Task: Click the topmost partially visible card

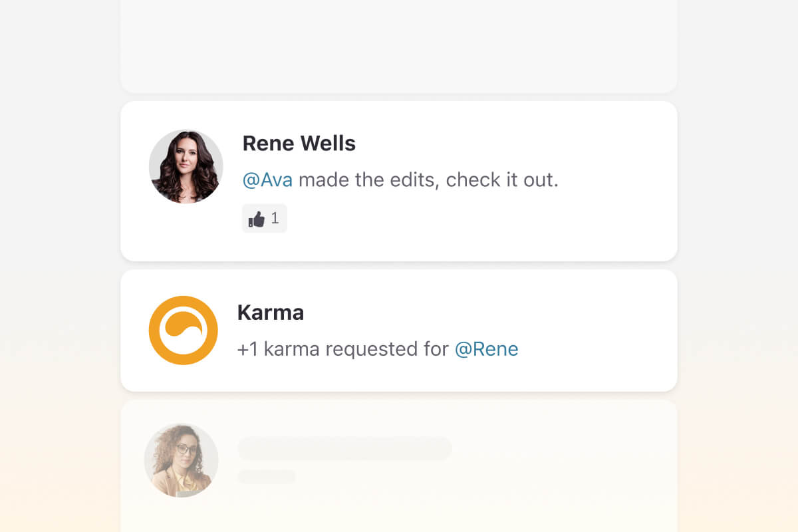Action: click(x=399, y=45)
